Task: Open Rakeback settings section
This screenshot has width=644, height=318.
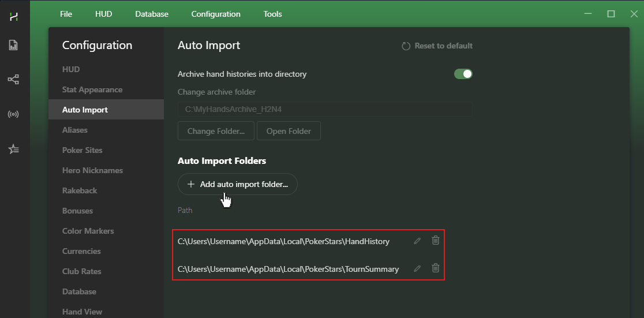Action: [x=106, y=190]
